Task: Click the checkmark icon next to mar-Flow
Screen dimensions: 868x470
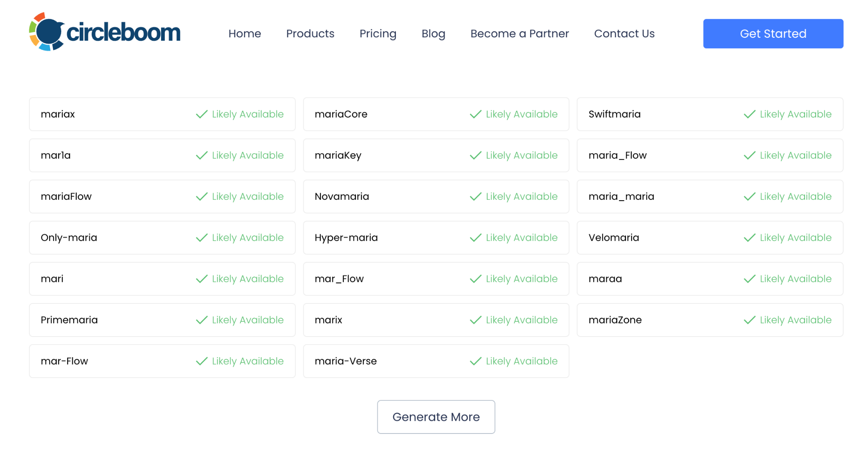Action: pos(201,361)
